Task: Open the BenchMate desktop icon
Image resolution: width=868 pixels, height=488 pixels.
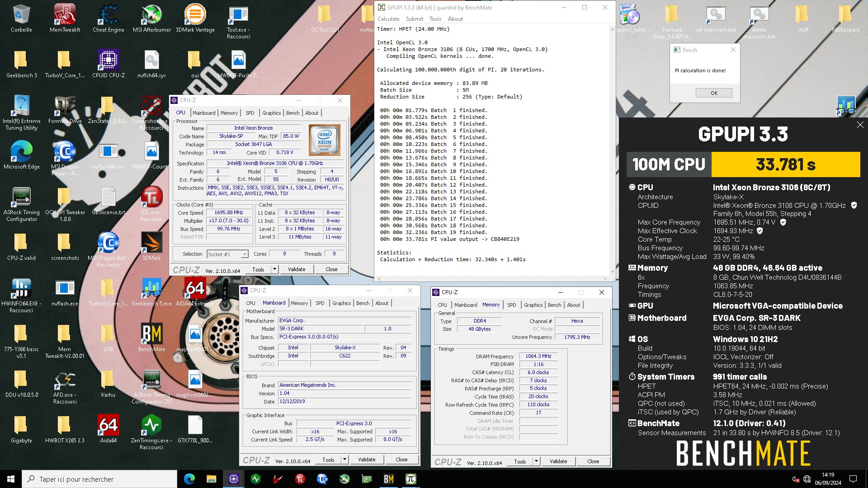Action: tap(152, 338)
